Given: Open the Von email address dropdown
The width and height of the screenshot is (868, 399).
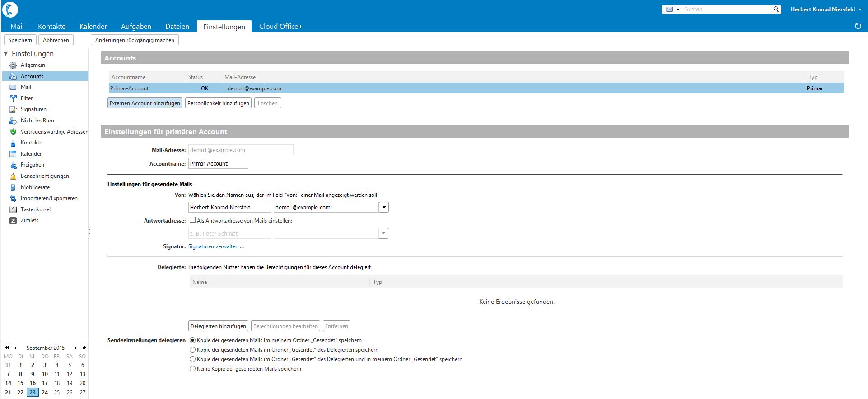Looking at the screenshot, I should pyautogui.click(x=383, y=207).
